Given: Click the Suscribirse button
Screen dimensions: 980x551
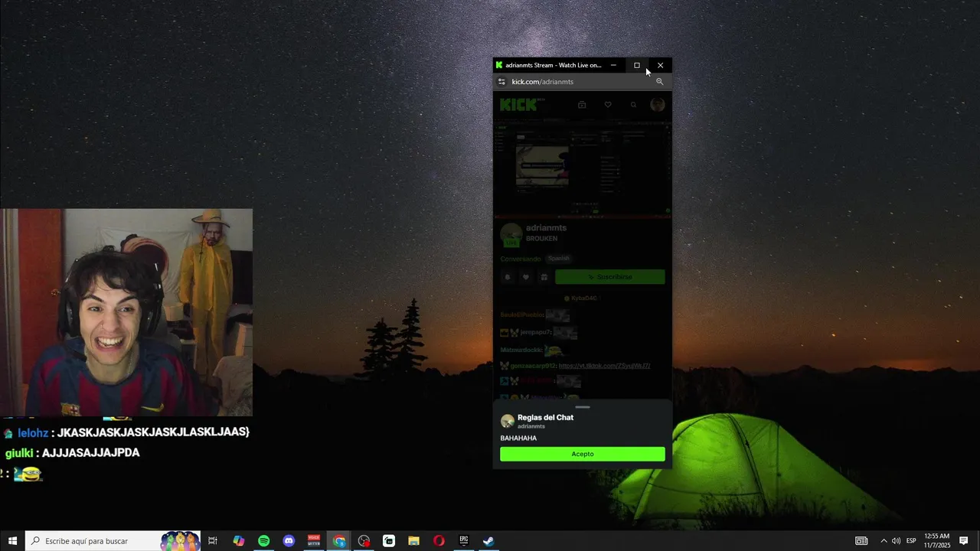Looking at the screenshot, I should [610, 277].
